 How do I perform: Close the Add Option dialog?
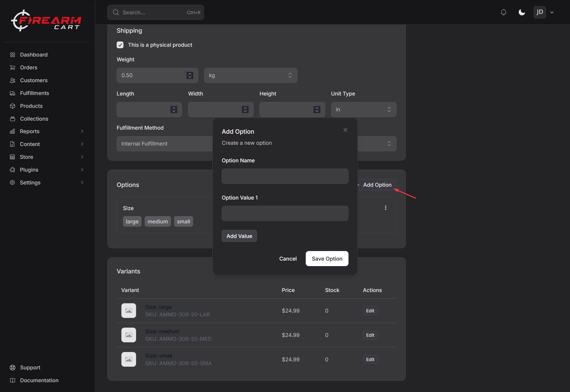[345, 130]
